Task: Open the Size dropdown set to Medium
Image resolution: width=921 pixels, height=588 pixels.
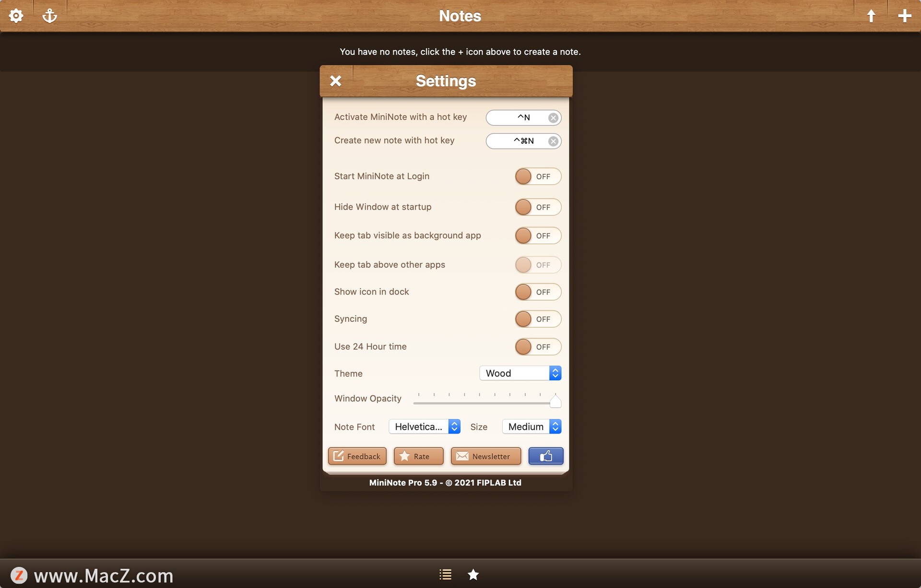Action: coord(531,426)
